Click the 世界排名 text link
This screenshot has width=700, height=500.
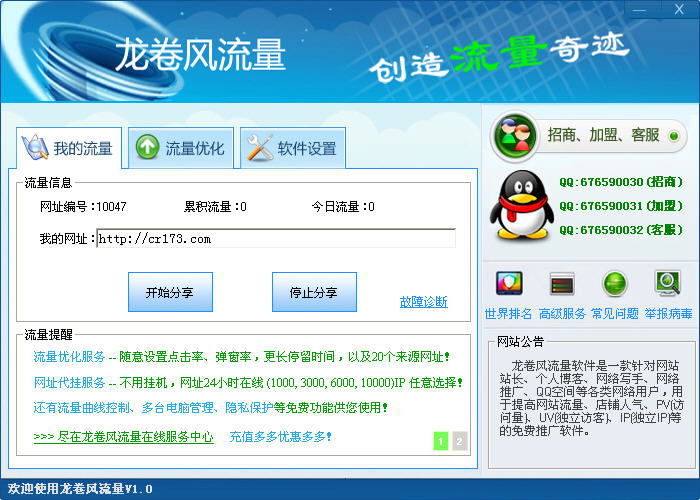point(508,313)
